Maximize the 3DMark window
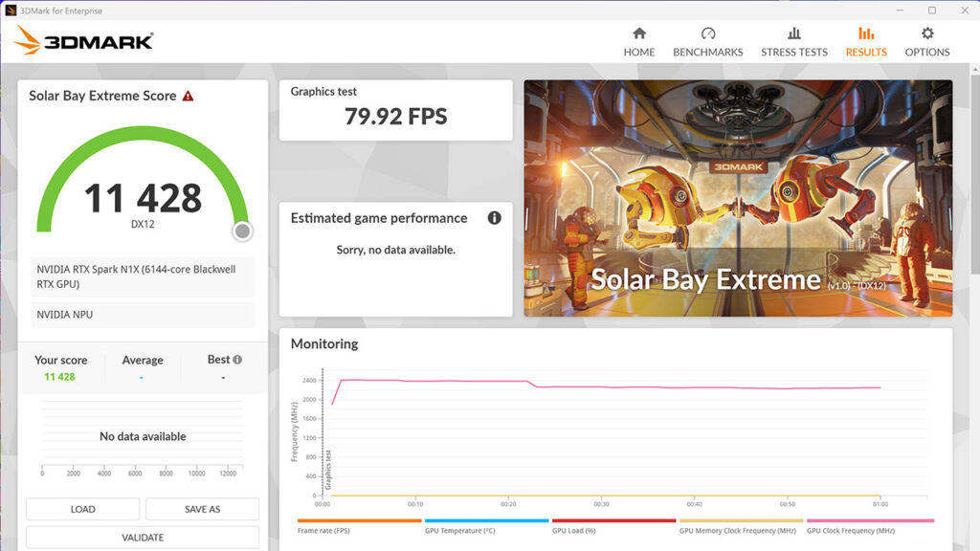980x551 pixels. coord(932,10)
